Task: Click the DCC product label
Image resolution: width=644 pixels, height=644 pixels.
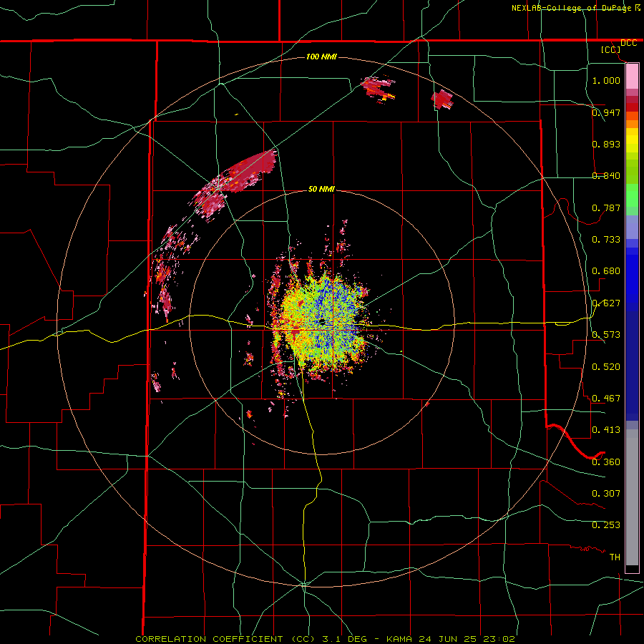Action: click(x=628, y=43)
